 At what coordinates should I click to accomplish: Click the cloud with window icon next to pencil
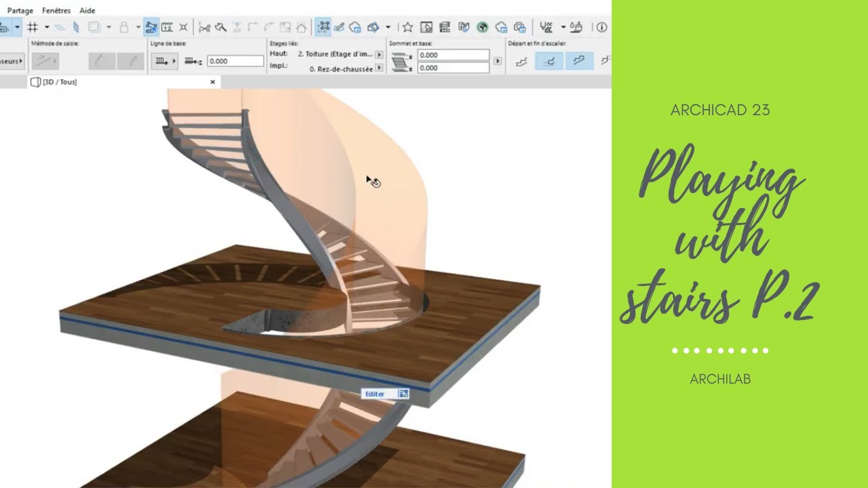355,27
